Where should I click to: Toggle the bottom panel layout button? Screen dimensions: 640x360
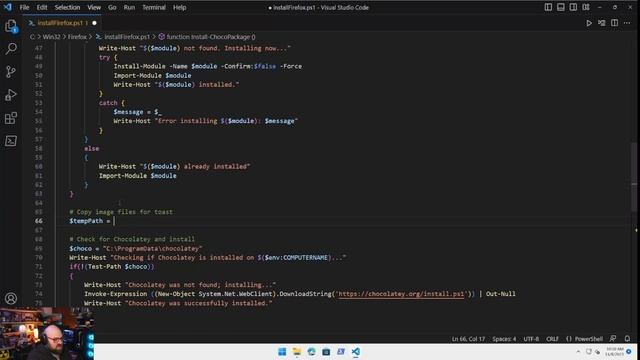click(x=561, y=7)
